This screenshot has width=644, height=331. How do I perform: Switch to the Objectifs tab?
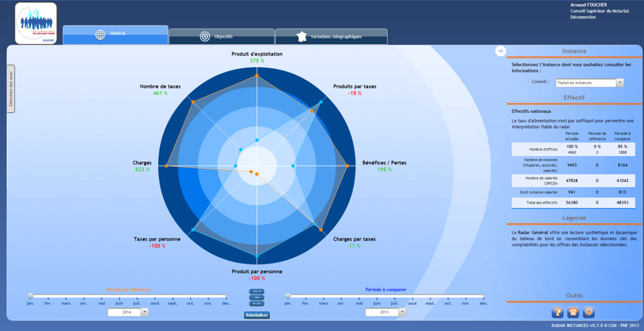tap(222, 37)
